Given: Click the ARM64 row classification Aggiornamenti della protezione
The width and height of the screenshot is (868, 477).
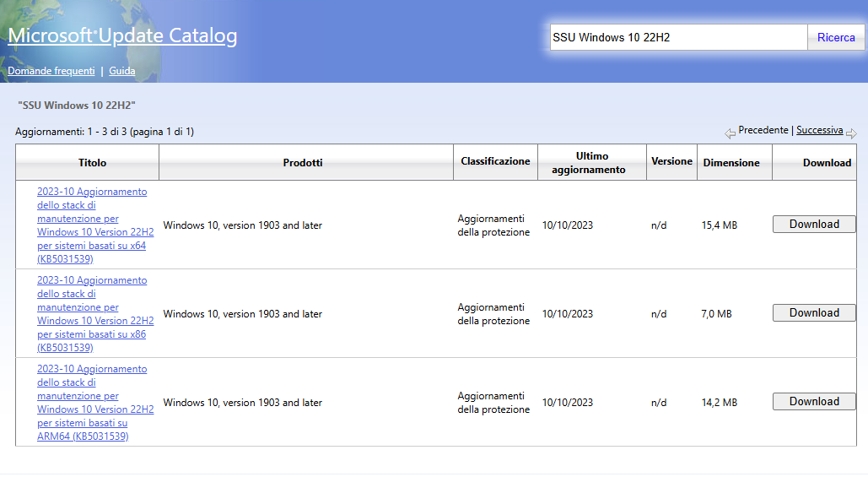Looking at the screenshot, I should click(x=493, y=403).
